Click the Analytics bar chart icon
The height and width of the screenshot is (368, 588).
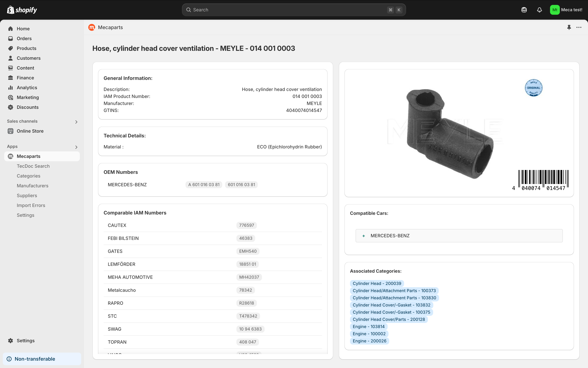(10, 88)
